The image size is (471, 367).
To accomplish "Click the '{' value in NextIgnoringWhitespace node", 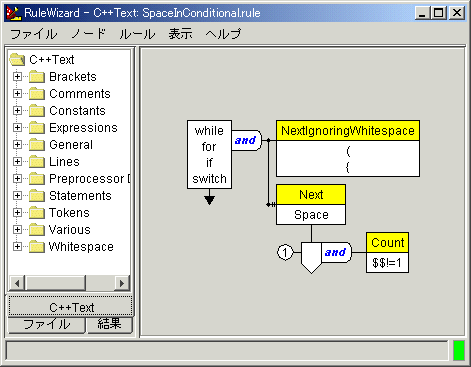I will pos(348,167).
